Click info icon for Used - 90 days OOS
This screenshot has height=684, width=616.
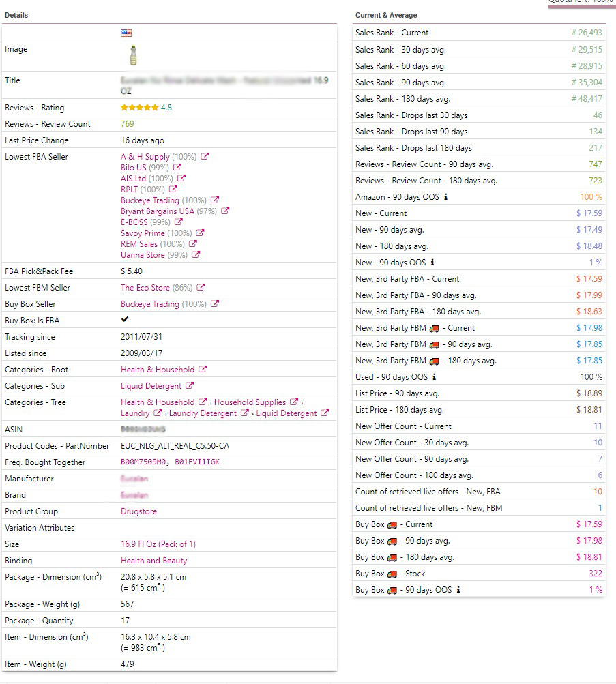(434, 377)
